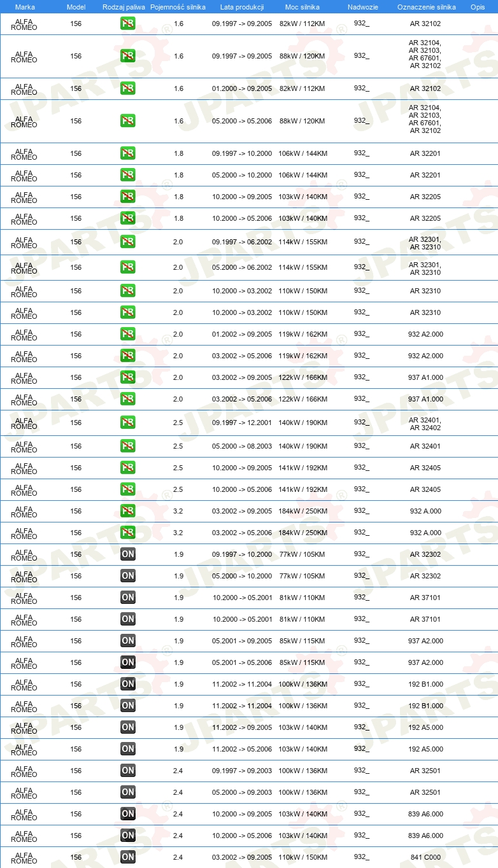Screen dimensions: 498x868
Task: Click engine code AR 32401, AR 32402
Action: tap(425, 424)
